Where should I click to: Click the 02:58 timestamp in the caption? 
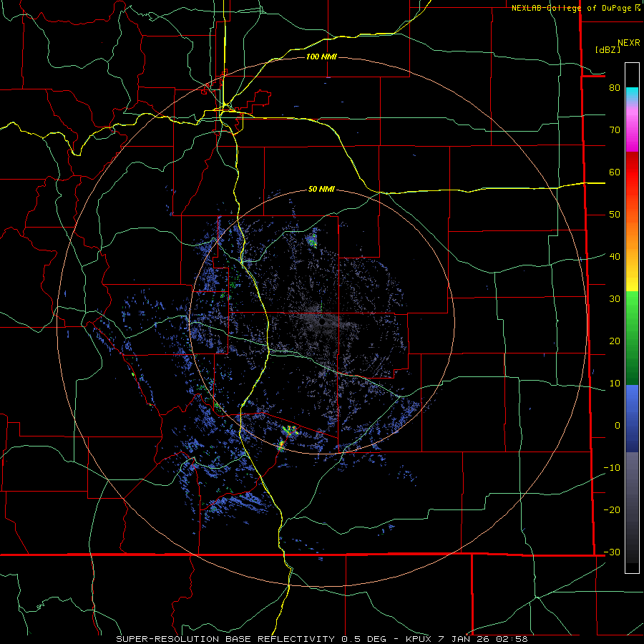click(x=512, y=639)
